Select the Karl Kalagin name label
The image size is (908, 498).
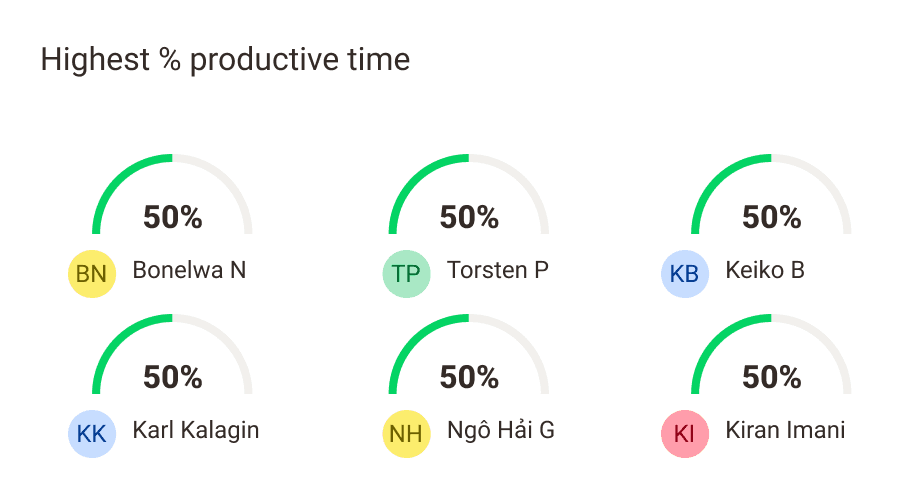[x=195, y=430]
